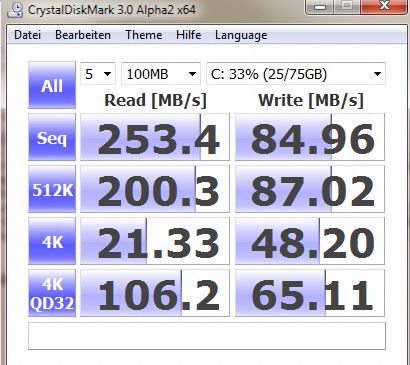The image size is (410, 365).
Task: Minimize the CrystalDiskMark window
Action: pos(320,7)
